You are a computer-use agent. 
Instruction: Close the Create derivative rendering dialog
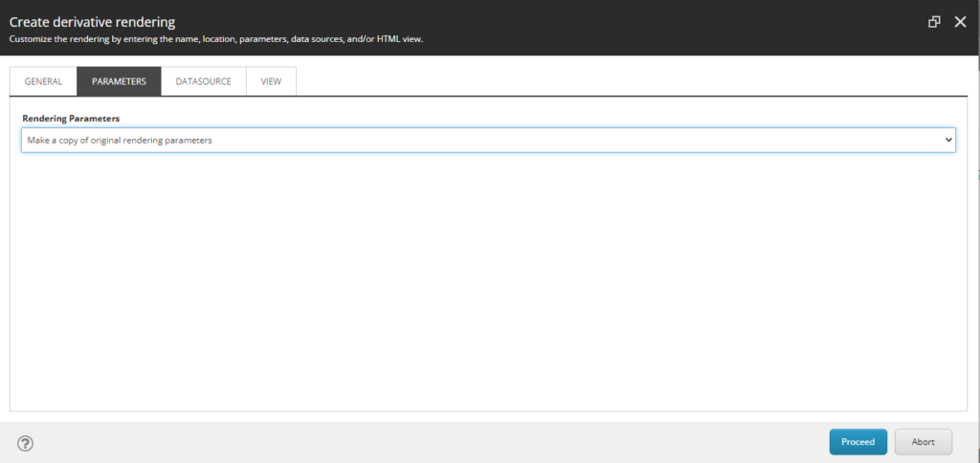960,22
